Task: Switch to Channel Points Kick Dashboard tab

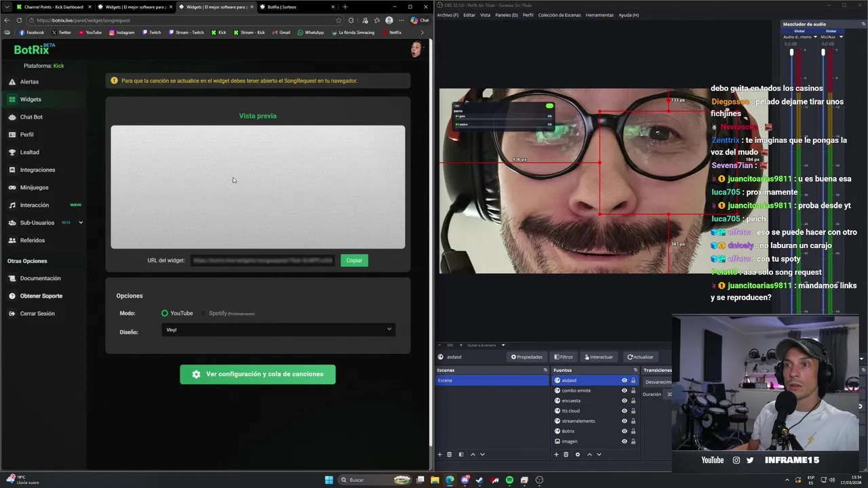Action: [x=54, y=7]
